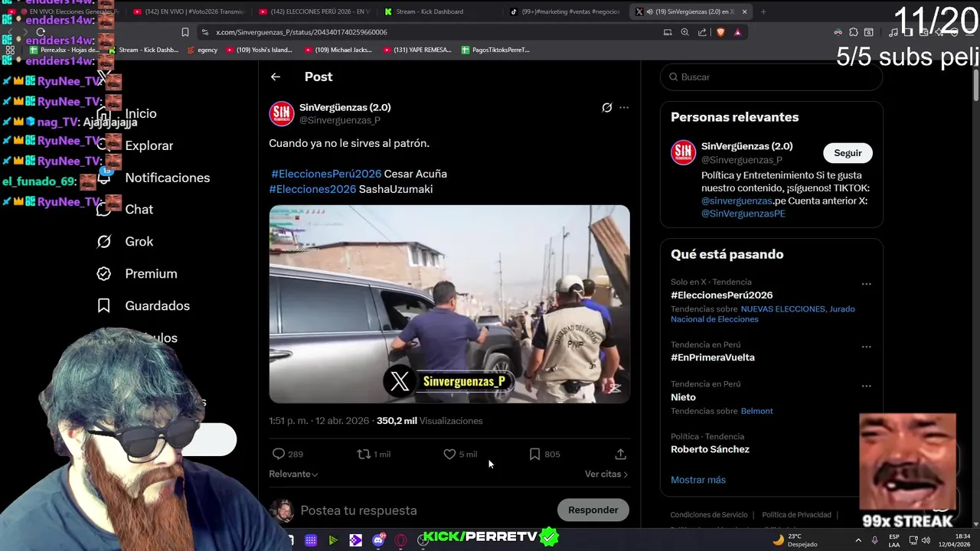Open Condiciones de Servicio link
The image size is (980, 551).
click(708, 515)
